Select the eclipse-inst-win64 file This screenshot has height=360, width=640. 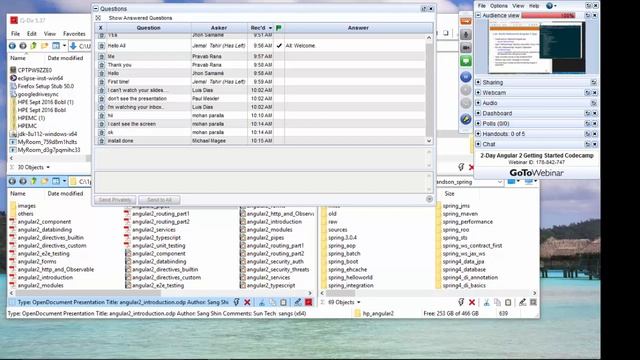(x=37, y=78)
